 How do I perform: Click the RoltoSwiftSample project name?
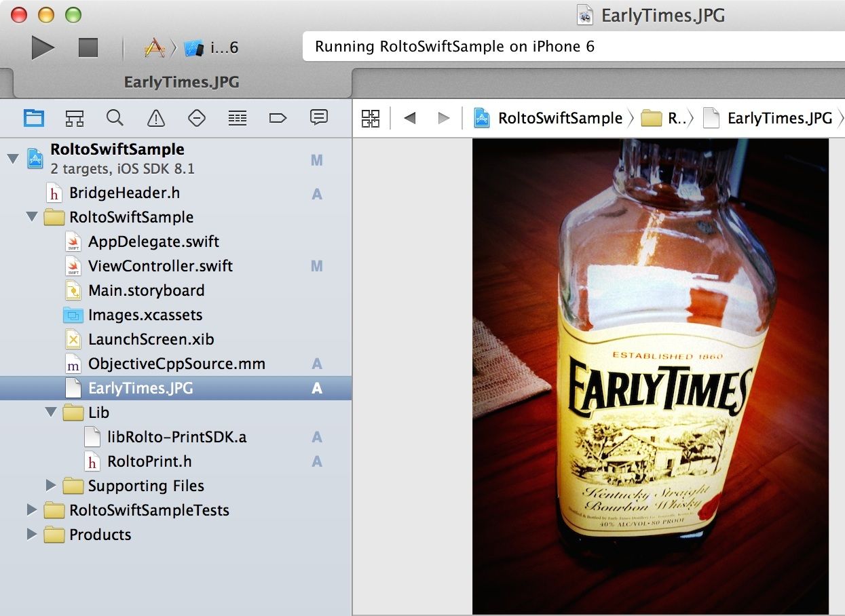117,150
